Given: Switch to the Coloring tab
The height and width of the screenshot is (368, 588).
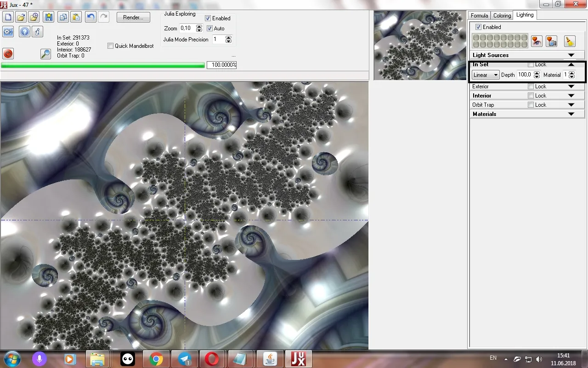Looking at the screenshot, I should 502,16.
